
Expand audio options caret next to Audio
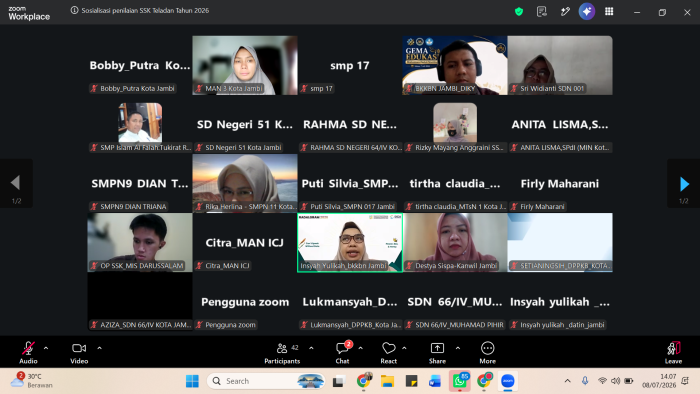click(x=46, y=348)
